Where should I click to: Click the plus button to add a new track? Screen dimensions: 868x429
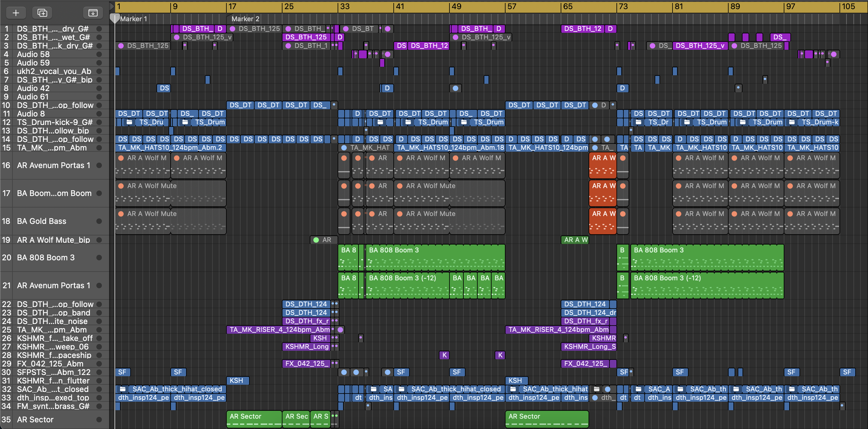pos(16,13)
